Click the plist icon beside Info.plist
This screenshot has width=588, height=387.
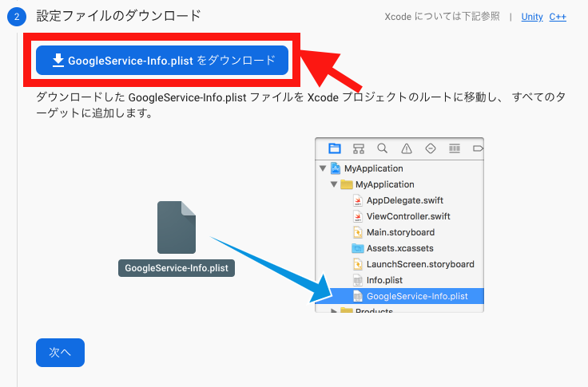click(358, 280)
